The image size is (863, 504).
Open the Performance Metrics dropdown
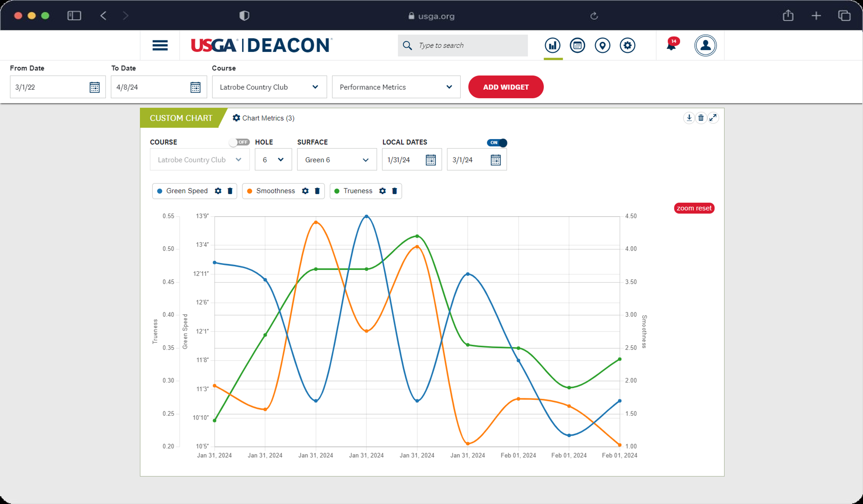pos(396,87)
